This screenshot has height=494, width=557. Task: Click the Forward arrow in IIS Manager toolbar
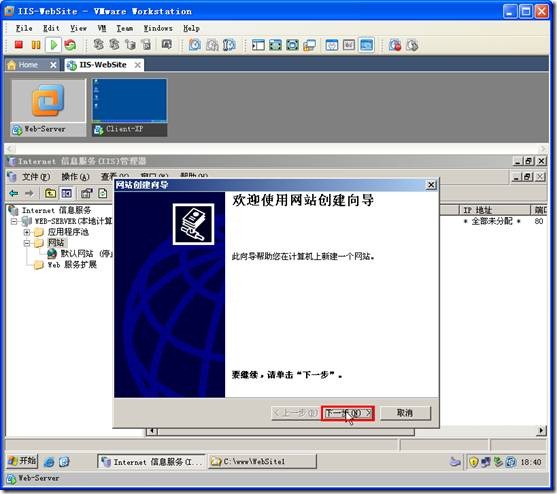29,193
